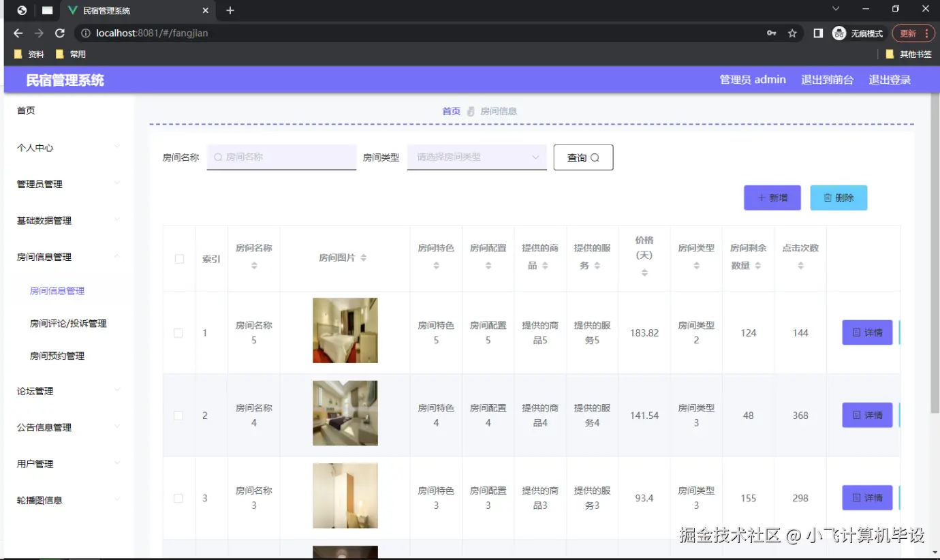Click the browser address bar URL
Screen dimensions: 940x560
pyautogui.click(x=152, y=33)
